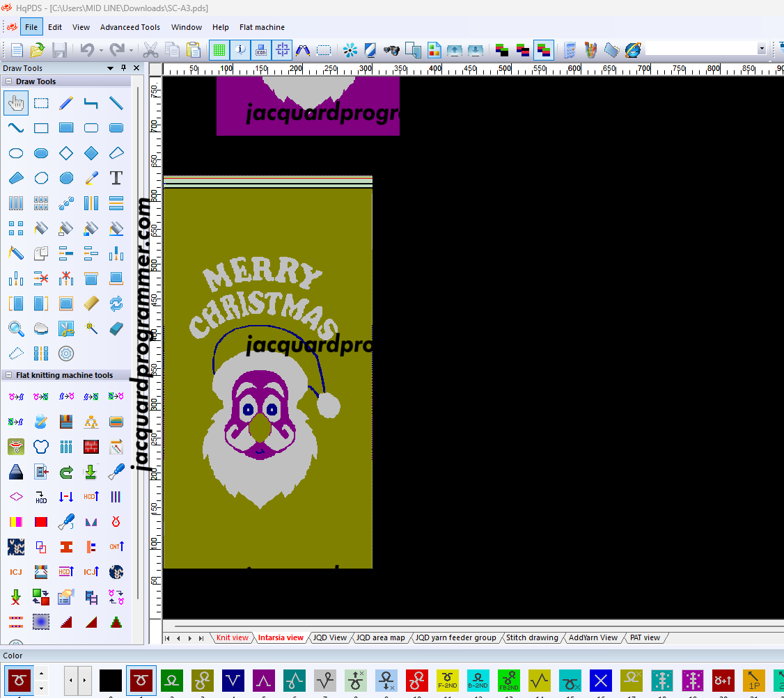Close the Draw Tools panel
784x698 pixels.
[x=136, y=68]
